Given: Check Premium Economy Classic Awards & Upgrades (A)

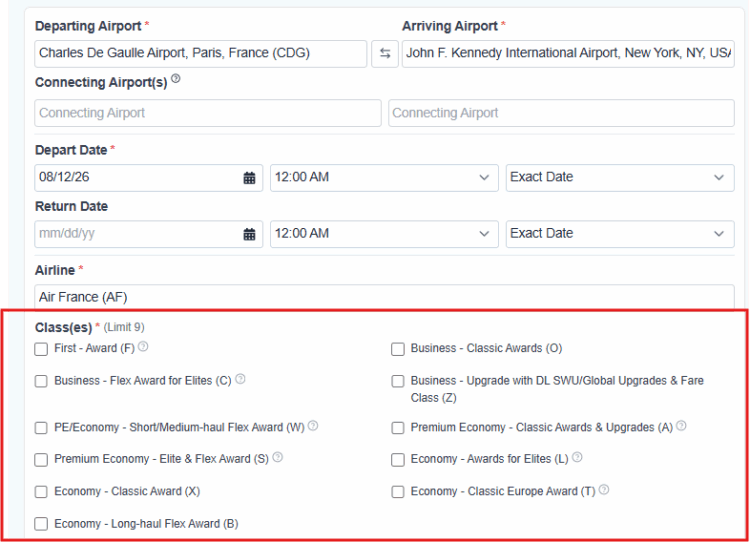Looking at the screenshot, I should (x=397, y=428).
